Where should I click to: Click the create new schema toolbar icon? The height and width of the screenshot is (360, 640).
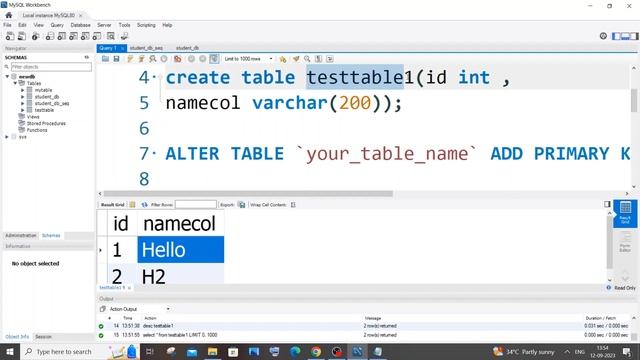pos(50,36)
